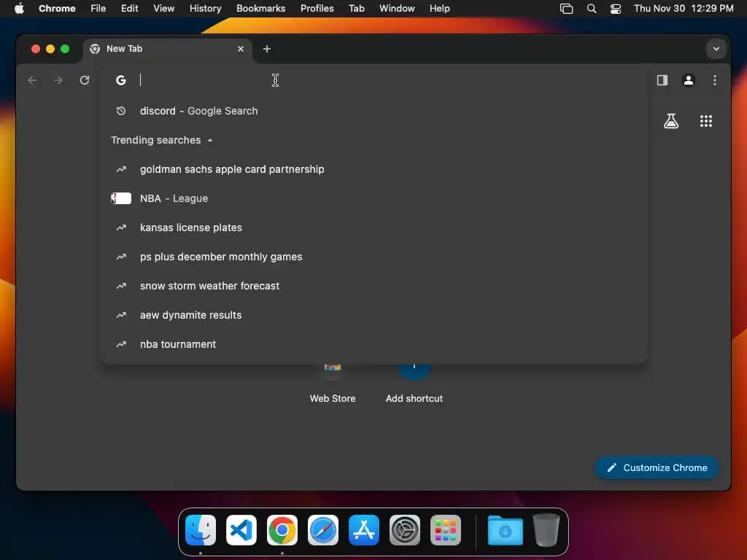Open the File menu

coord(98,8)
